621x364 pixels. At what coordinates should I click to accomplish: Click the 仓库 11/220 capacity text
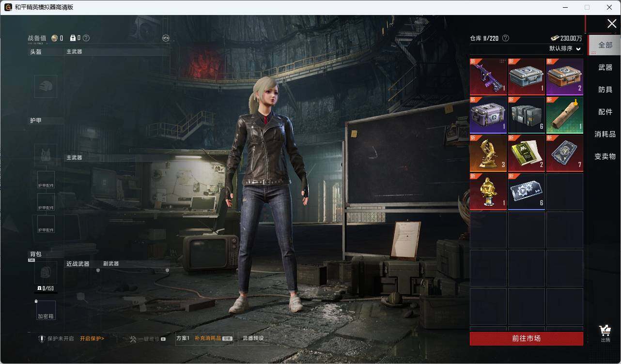tap(484, 38)
